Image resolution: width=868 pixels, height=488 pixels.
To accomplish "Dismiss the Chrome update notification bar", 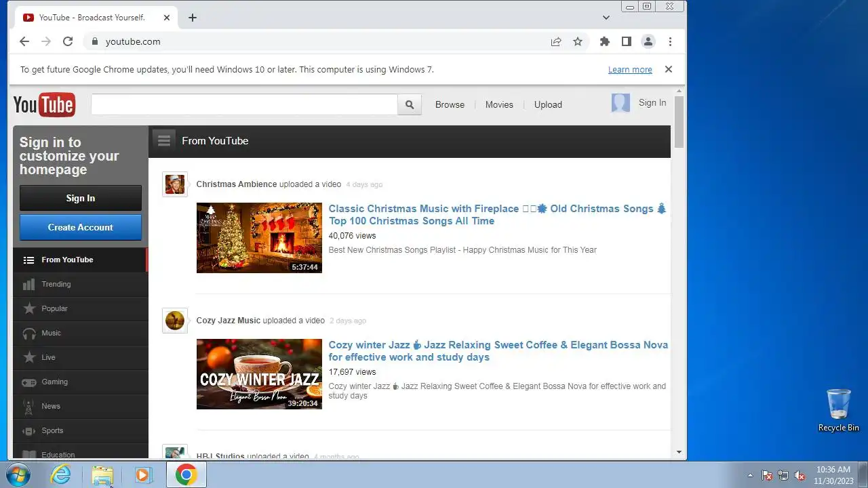I will tap(669, 69).
